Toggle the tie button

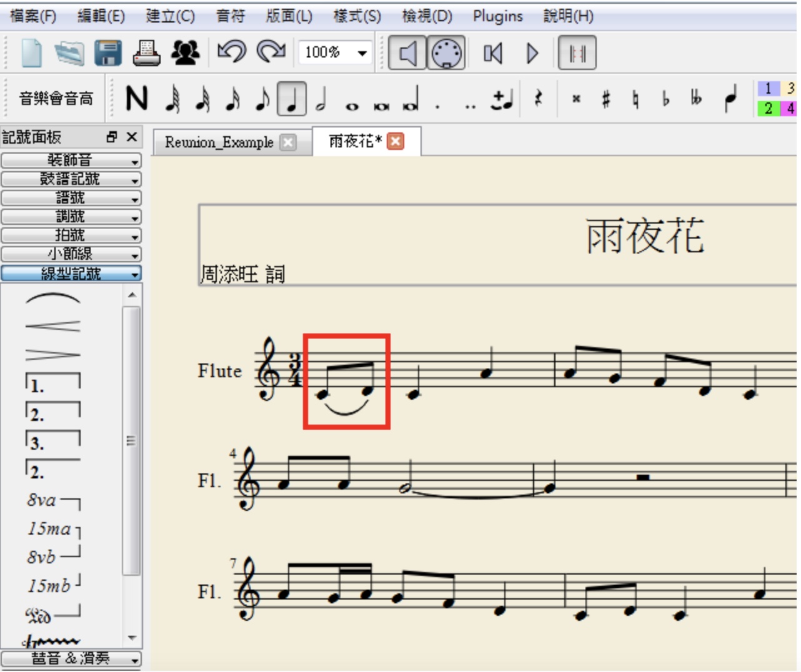click(x=503, y=99)
